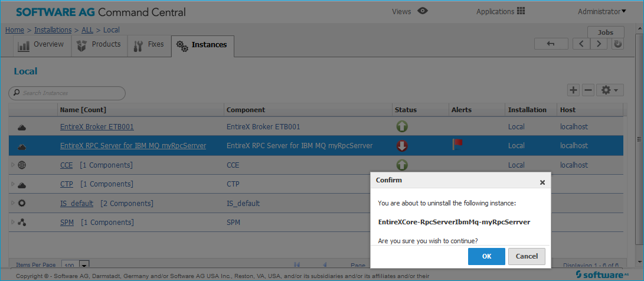
Task: Expand the CTP row tree arrow
Action: [13, 184]
